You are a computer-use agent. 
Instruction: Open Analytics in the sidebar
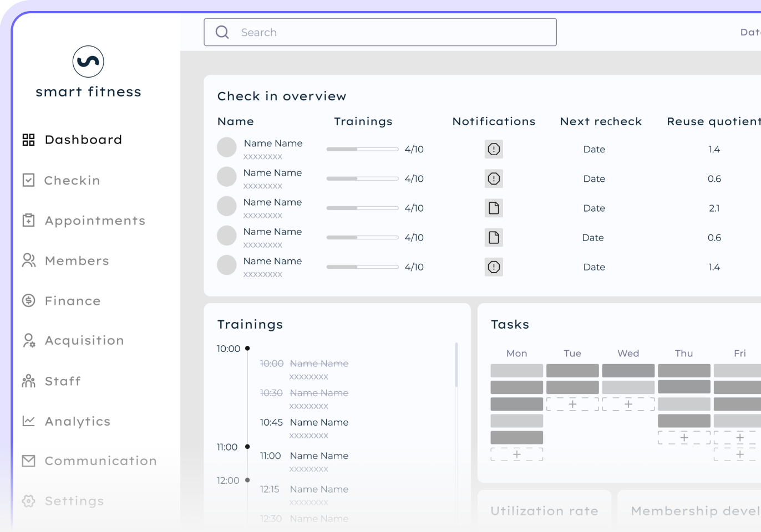(x=78, y=421)
